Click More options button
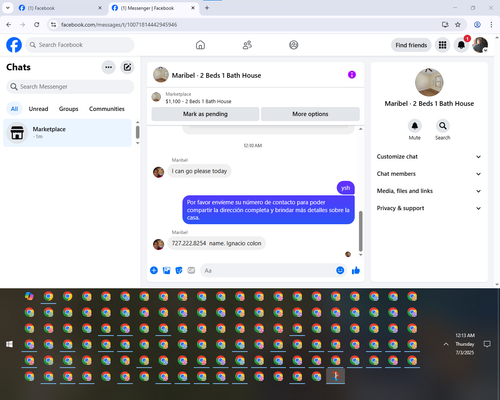The width and height of the screenshot is (500, 400). [x=310, y=114]
